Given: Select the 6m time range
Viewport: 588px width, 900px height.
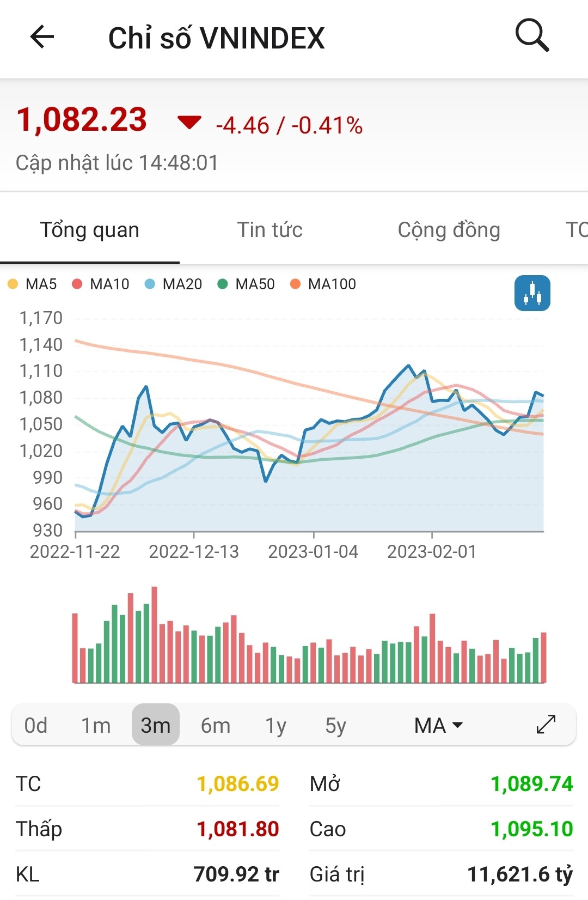Looking at the screenshot, I should coord(216,725).
